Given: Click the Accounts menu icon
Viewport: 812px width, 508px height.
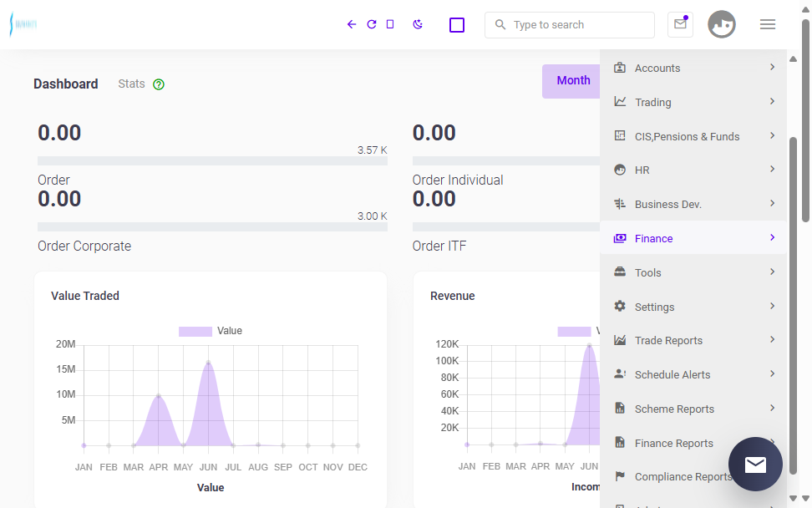Looking at the screenshot, I should tap(619, 68).
